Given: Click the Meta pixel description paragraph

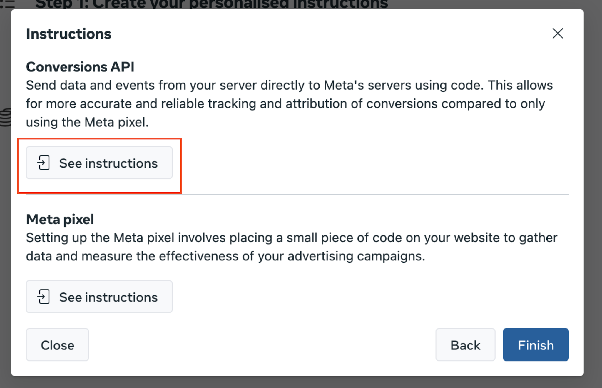Looking at the screenshot, I should (x=292, y=247).
